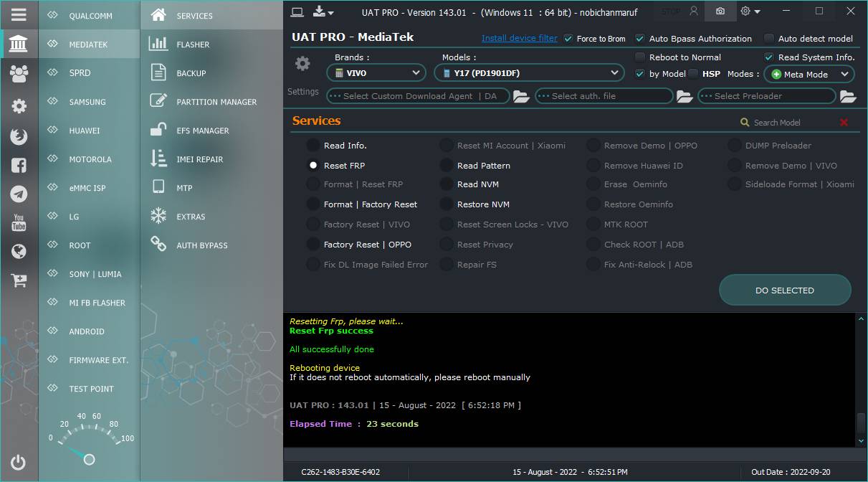Toggle Force to Brom checkbox
The width and height of the screenshot is (868, 482).
568,39
